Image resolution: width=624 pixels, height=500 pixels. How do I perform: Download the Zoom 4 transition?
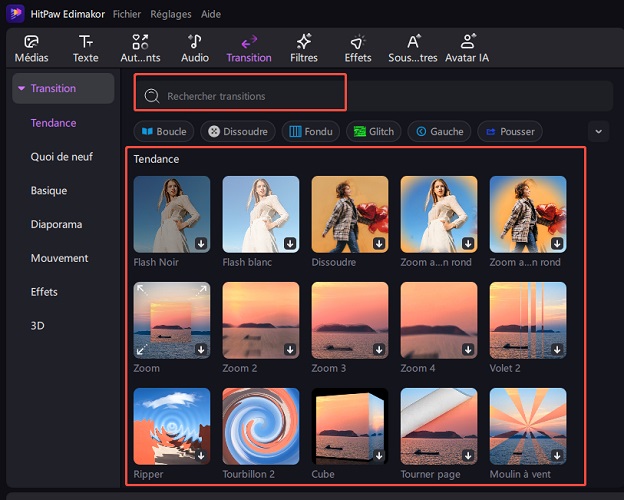[x=468, y=349]
